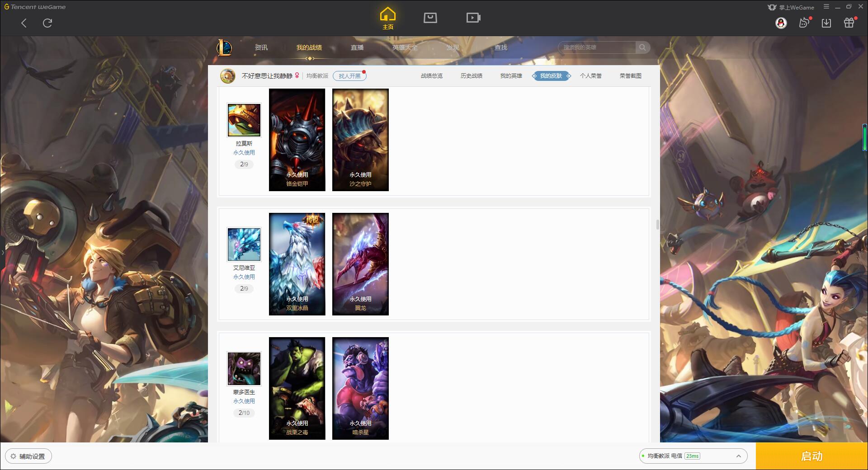
Task: Open the 战栗之毒 skin thumbnail
Action: (297, 388)
